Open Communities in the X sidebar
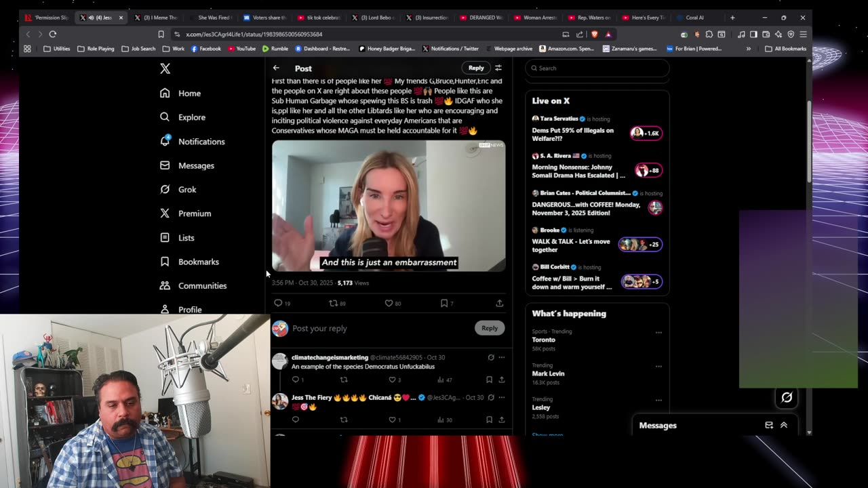 tap(194, 286)
